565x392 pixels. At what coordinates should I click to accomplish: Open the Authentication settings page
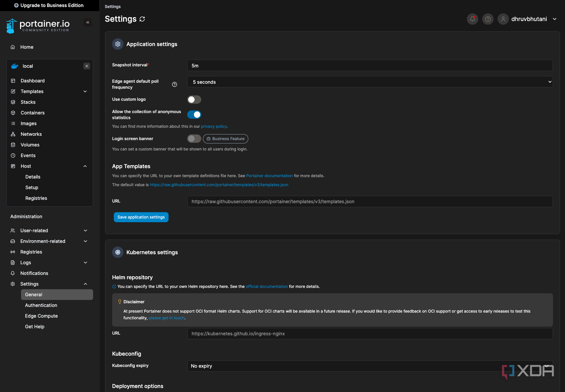coord(41,305)
